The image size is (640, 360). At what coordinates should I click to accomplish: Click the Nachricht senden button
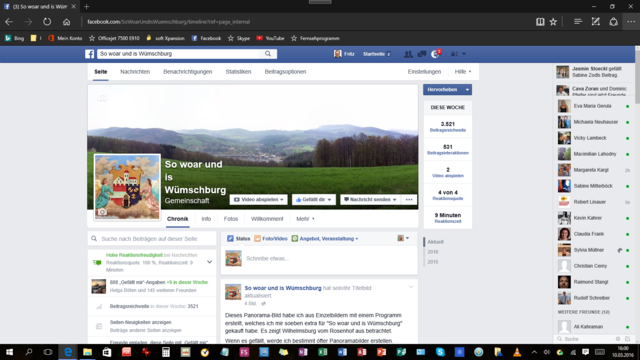370,200
